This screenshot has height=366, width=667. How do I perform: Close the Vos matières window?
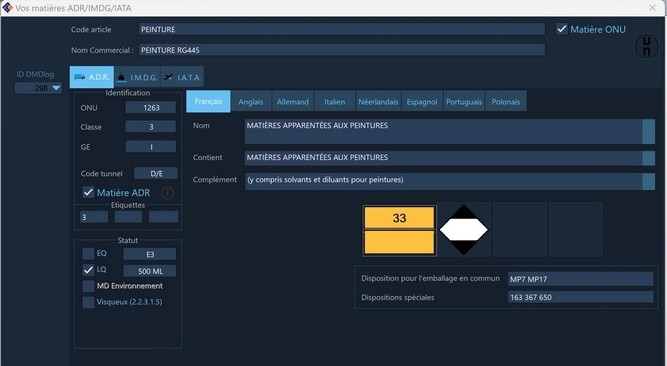(x=653, y=8)
